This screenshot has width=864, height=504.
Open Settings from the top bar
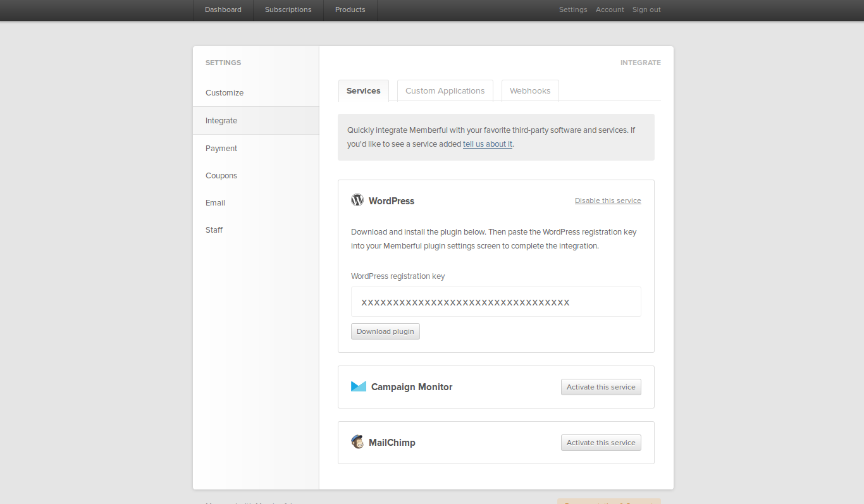[573, 9]
